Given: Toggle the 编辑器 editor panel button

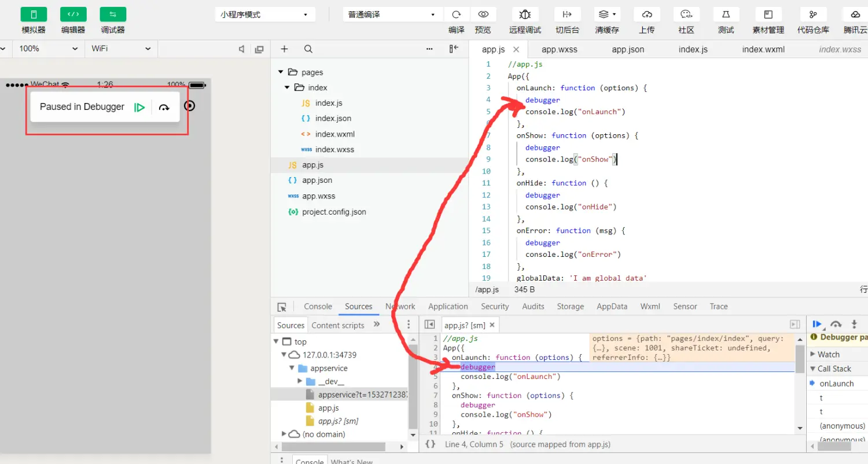Looking at the screenshot, I should (73, 14).
